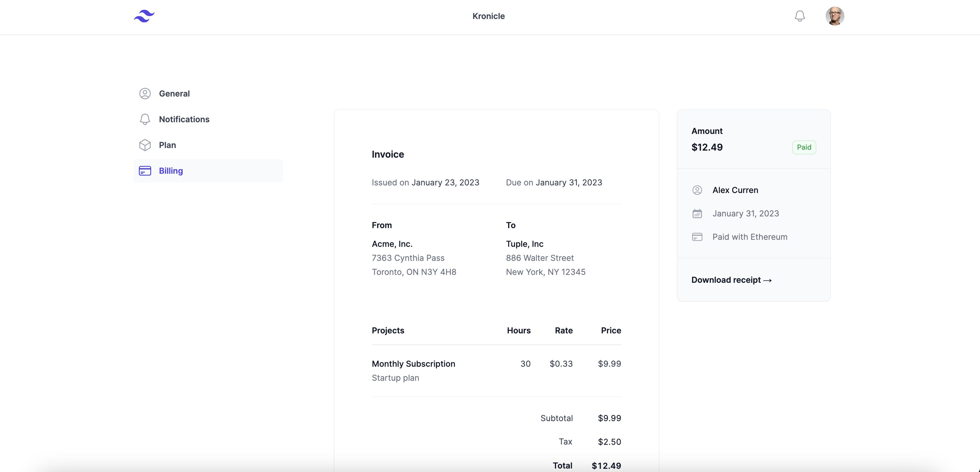The height and width of the screenshot is (472, 980).
Task: Go to General settings
Action: pos(174,94)
